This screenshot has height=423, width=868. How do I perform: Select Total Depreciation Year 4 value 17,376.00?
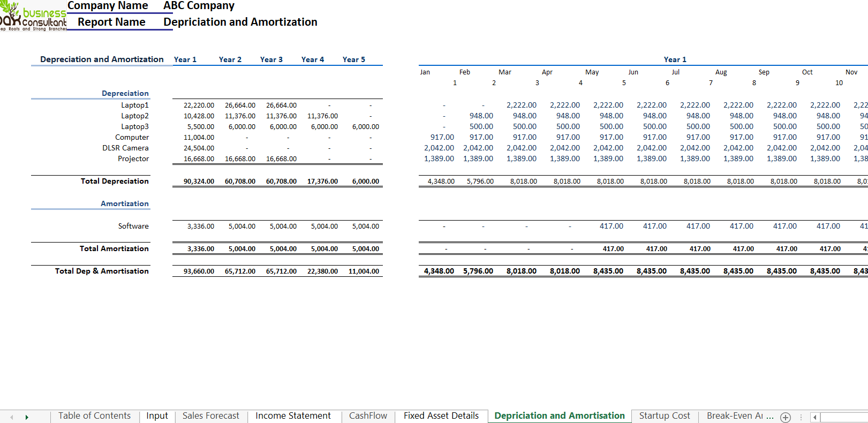tap(322, 182)
